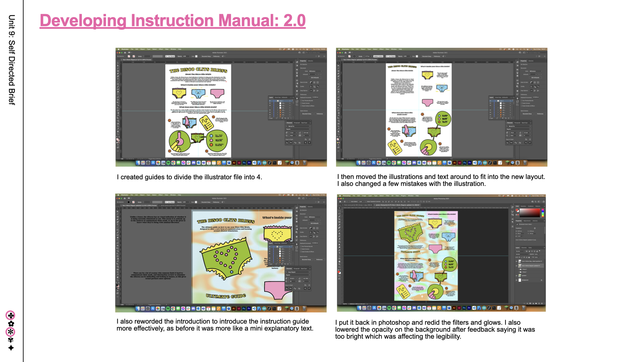Enable Show Transform Controls checkbox in Photoshop
This screenshot has height=362, width=644.
coord(366,201)
